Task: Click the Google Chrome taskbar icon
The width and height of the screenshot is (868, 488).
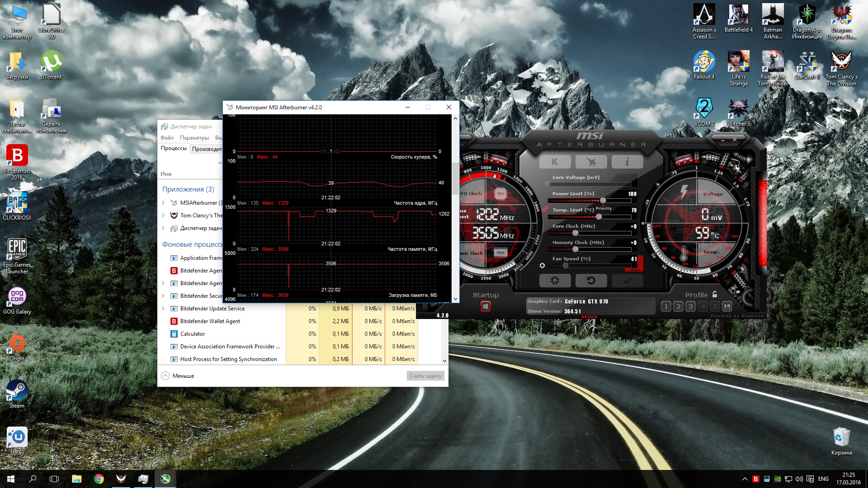Action: (x=99, y=479)
